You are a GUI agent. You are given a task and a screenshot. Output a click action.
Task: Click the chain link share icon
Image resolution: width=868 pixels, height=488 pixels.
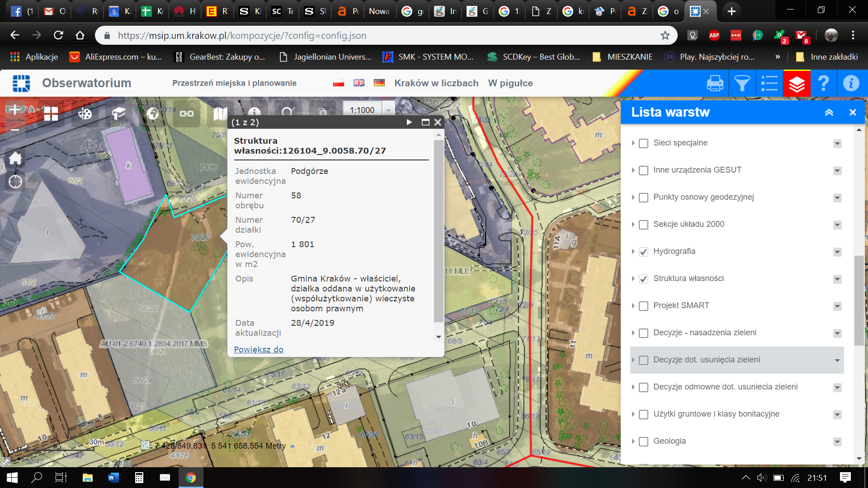click(187, 113)
